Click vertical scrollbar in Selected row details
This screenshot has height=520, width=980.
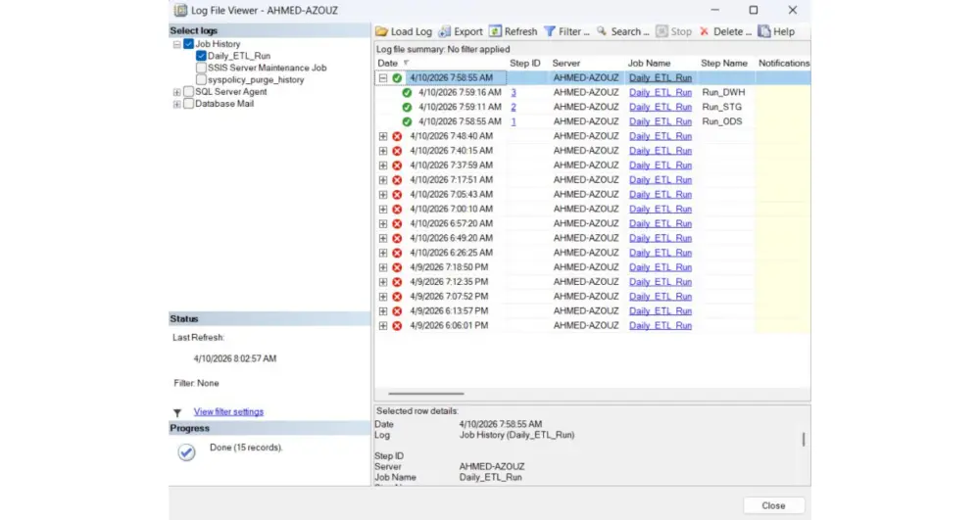click(x=804, y=440)
